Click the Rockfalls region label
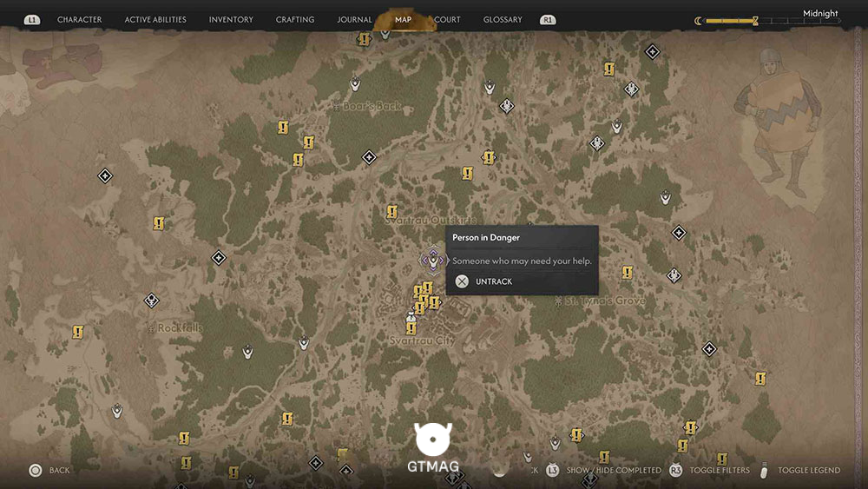 point(180,327)
